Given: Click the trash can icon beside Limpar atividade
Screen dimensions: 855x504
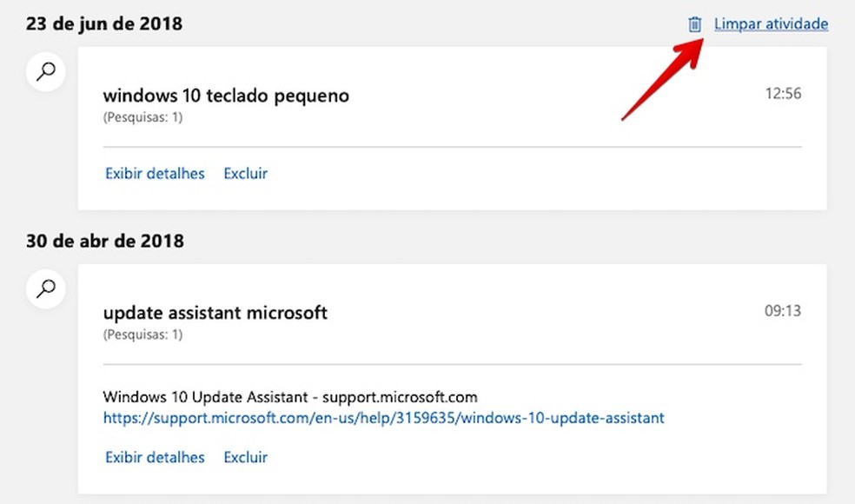Looking at the screenshot, I should pyautogui.click(x=694, y=24).
